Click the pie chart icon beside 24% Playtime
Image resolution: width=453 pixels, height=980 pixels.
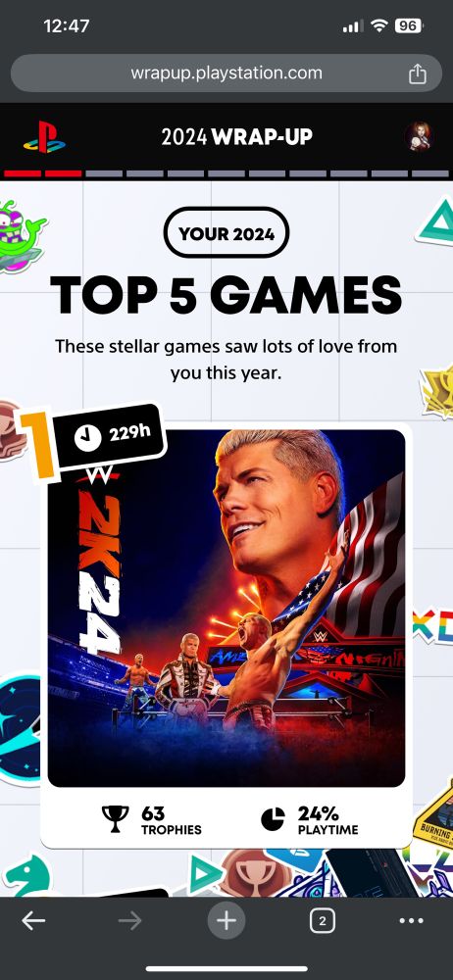[273, 818]
